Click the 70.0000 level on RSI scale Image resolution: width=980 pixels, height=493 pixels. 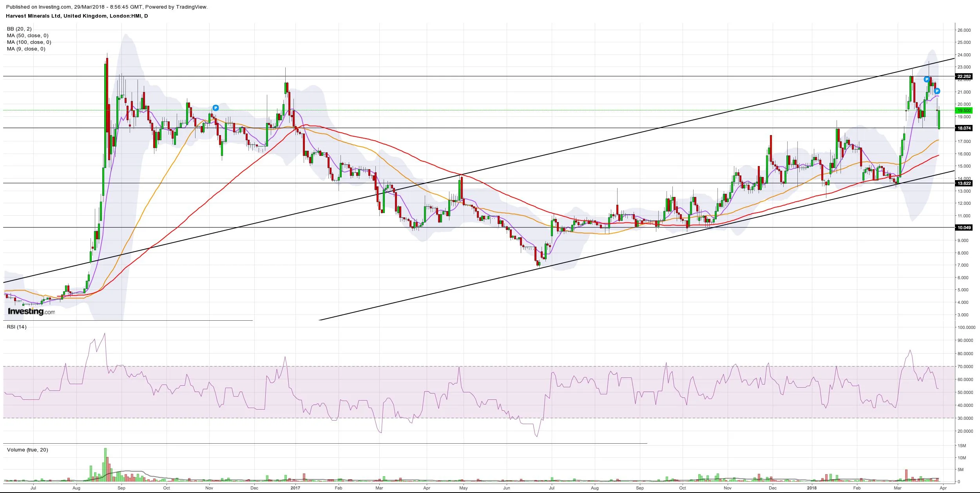965,367
